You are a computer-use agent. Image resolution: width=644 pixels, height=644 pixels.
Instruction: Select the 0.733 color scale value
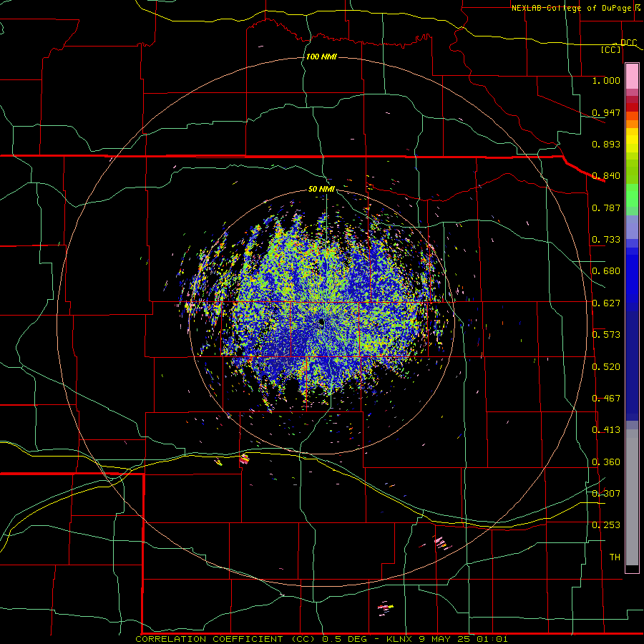point(606,240)
